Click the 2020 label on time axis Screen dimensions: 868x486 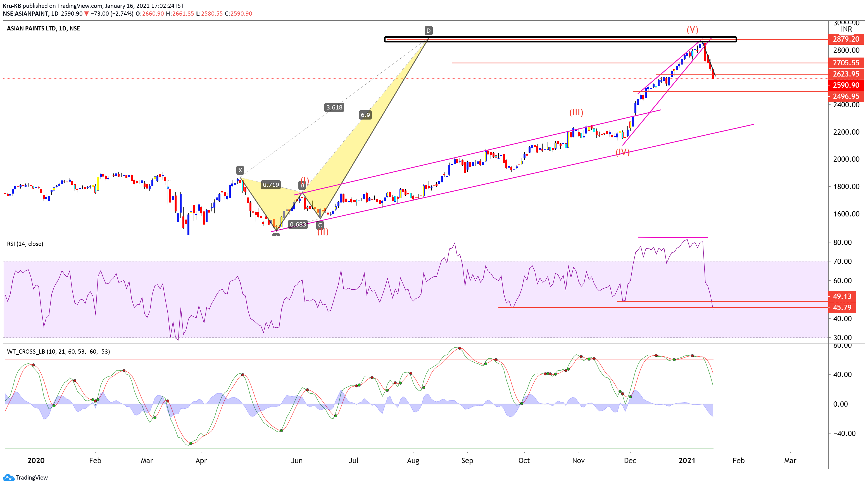tap(36, 460)
